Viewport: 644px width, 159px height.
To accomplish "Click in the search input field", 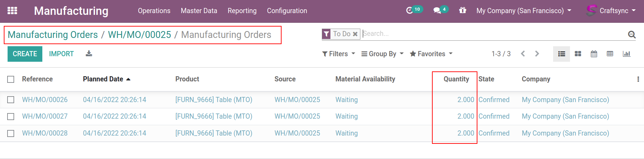I will tap(492, 34).
